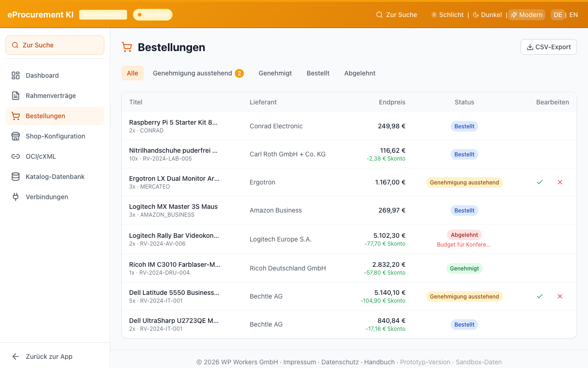This screenshot has height=368, width=588.
Task: Open the Impressum footer link
Action: point(300,362)
